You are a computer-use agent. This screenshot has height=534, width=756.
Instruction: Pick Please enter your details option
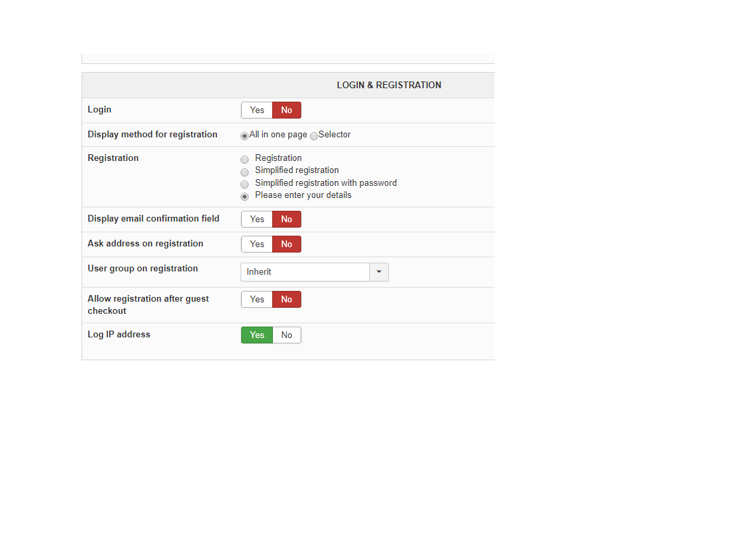(245, 196)
